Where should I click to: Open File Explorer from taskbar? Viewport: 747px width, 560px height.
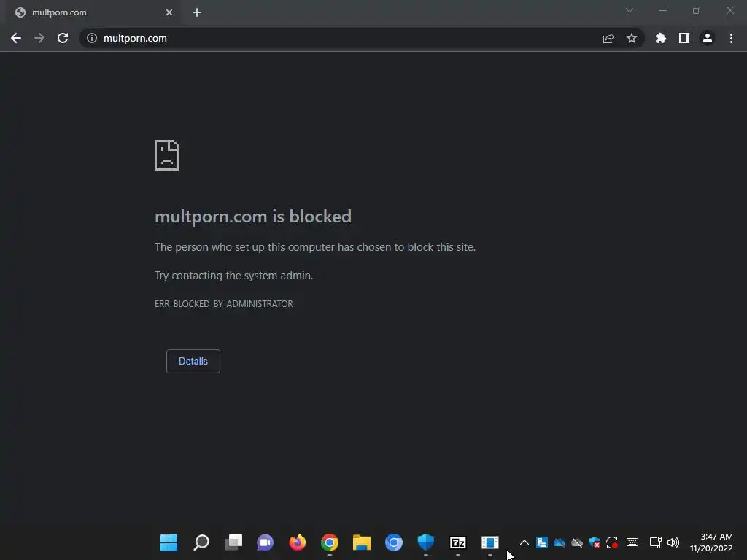click(362, 542)
